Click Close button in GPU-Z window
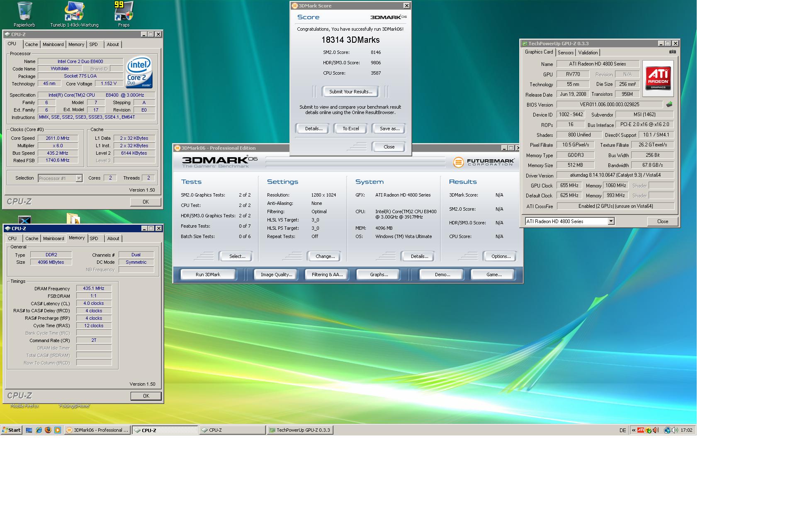The height and width of the screenshot is (513, 812). tap(663, 221)
